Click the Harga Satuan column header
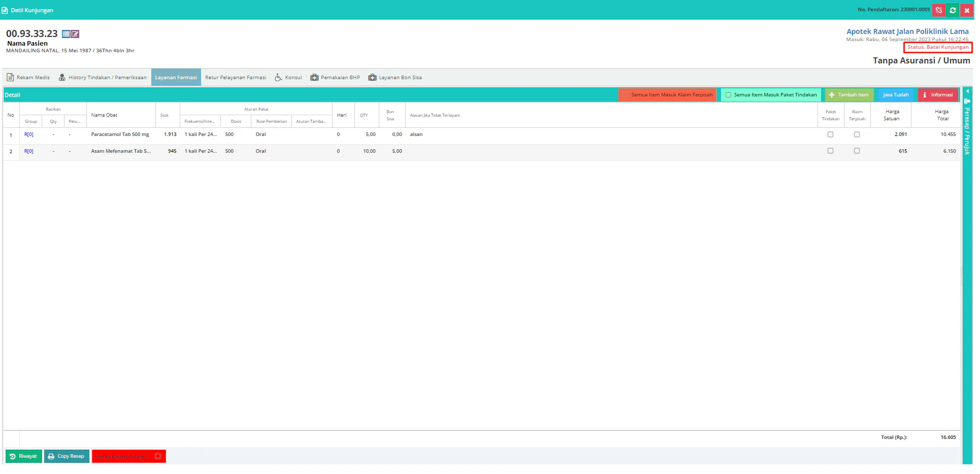This screenshot has height=474, width=980. pyautogui.click(x=891, y=115)
